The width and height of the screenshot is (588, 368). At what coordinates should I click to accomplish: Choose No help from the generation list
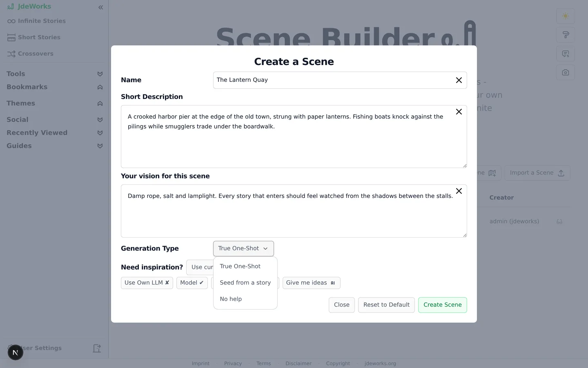pyautogui.click(x=245, y=299)
